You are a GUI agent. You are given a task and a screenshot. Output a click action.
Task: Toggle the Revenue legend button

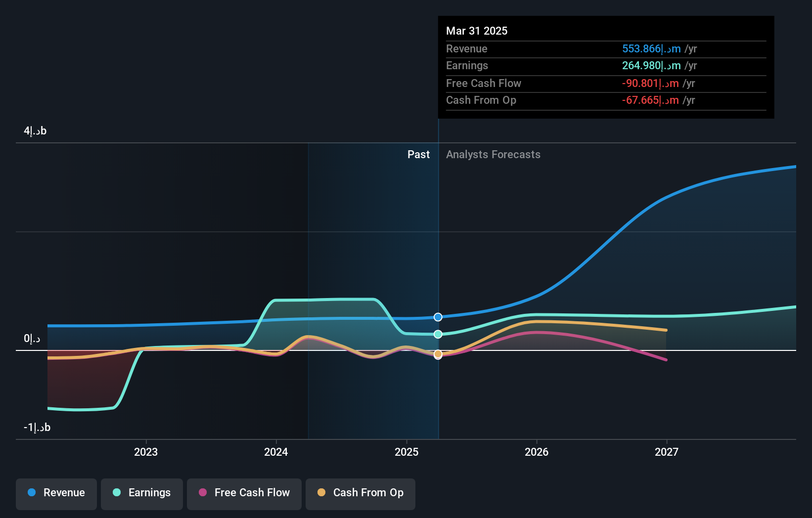pyautogui.click(x=56, y=494)
